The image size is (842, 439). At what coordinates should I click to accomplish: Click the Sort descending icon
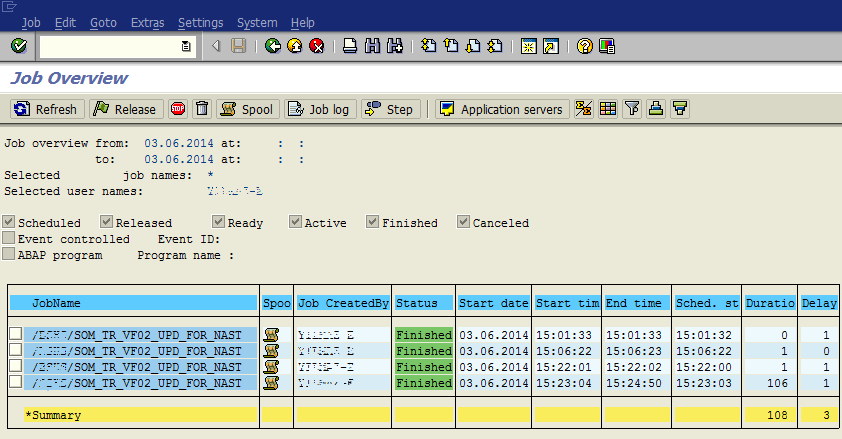(680, 109)
